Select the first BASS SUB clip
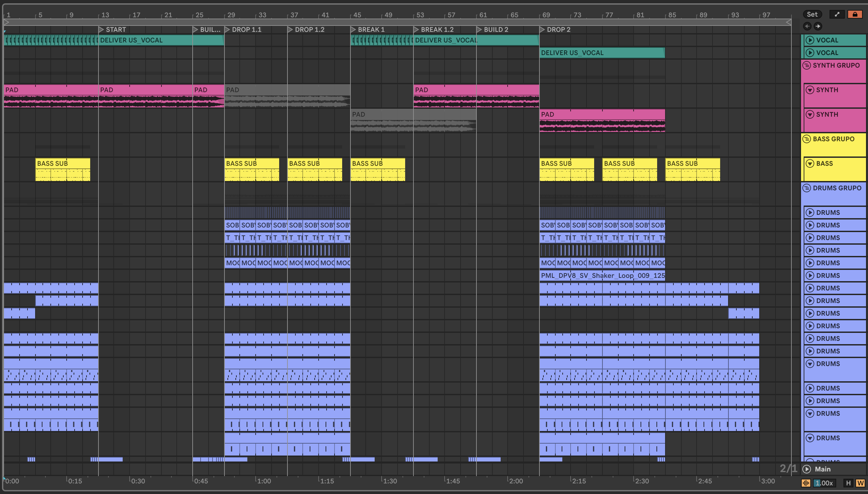 point(63,163)
